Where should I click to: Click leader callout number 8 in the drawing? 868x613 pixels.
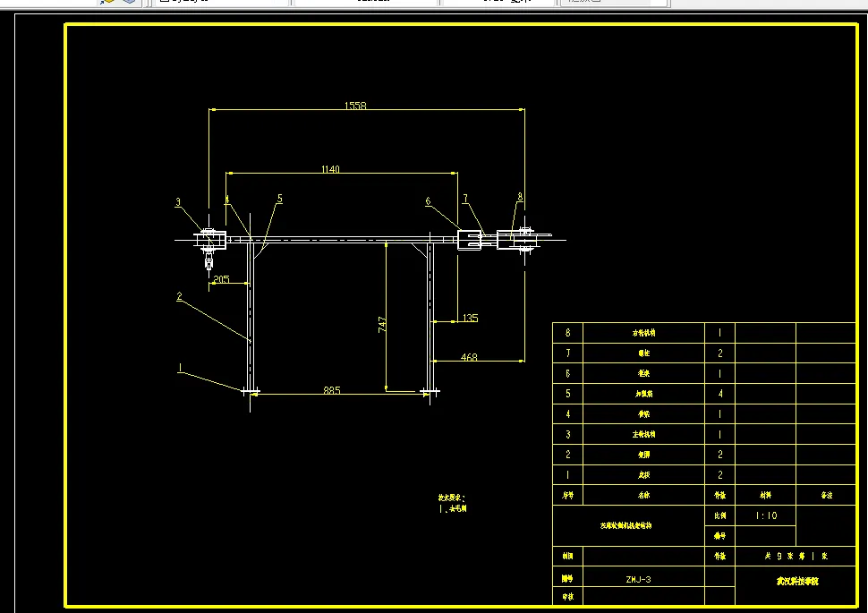(520, 197)
